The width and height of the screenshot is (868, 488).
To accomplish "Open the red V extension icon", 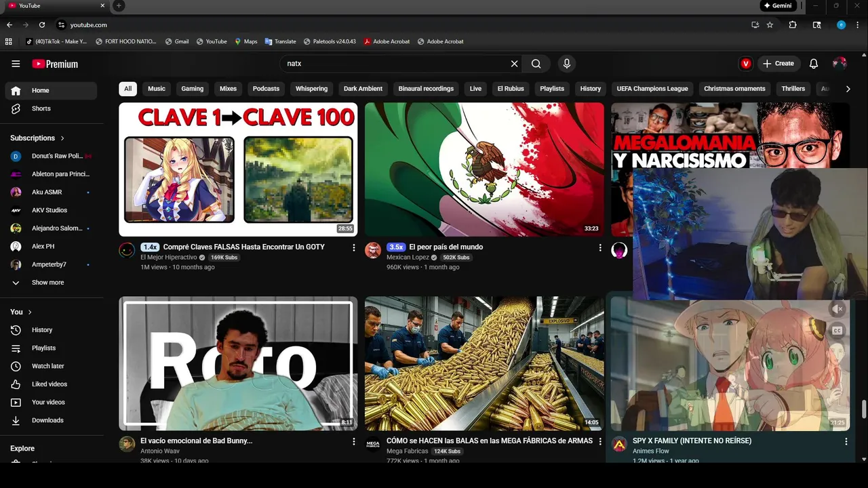I will [746, 64].
